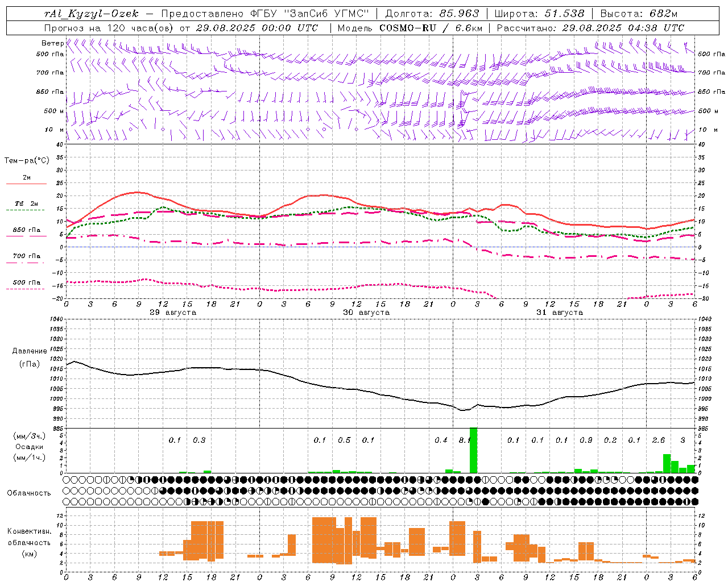The height and width of the screenshot is (582, 728).
Task: Click the 29 августа date label
Action: 173,313
